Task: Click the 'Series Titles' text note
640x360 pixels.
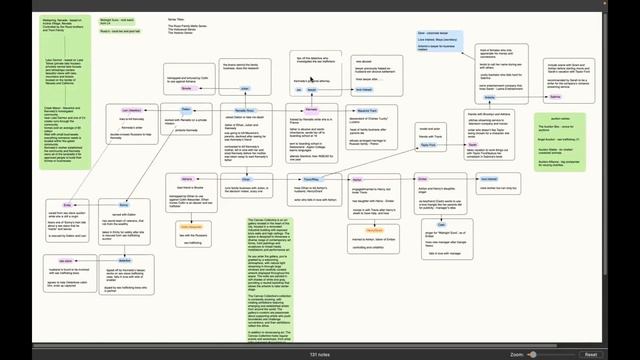Action: pyautogui.click(x=188, y=26)
